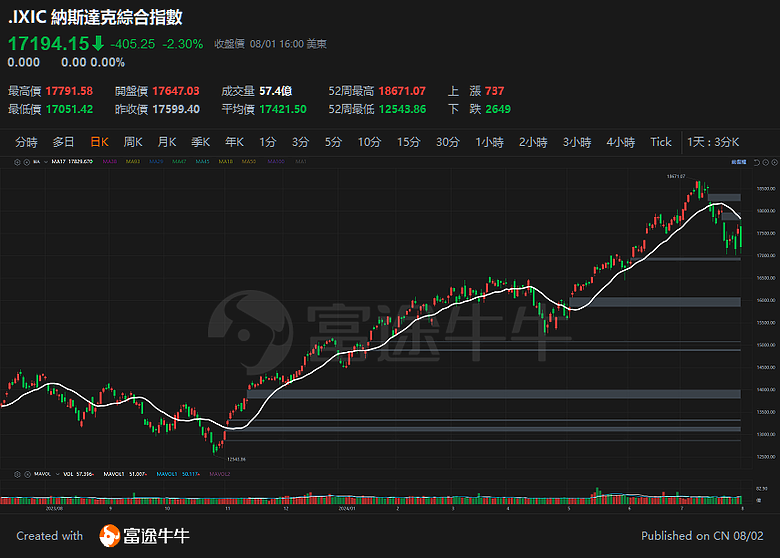Toggle the purple MAVOL2 volume line
The width and height of the screenshot is (780, 558).
[219, 474]
